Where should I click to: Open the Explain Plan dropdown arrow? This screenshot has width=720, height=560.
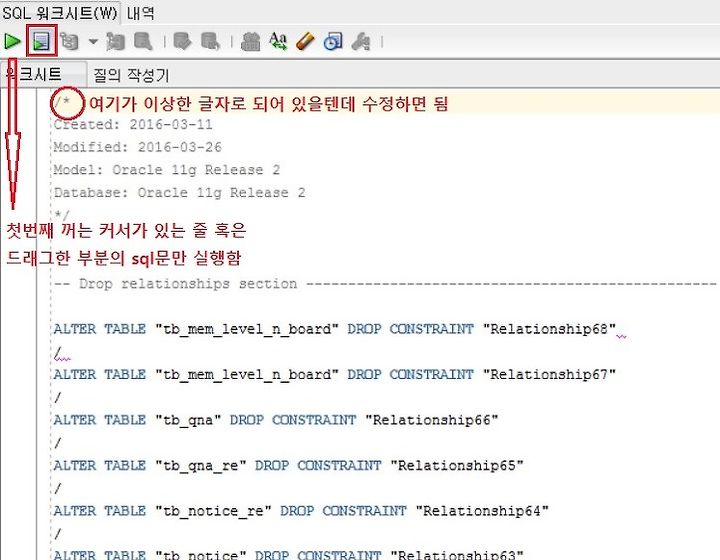[93, 41]
